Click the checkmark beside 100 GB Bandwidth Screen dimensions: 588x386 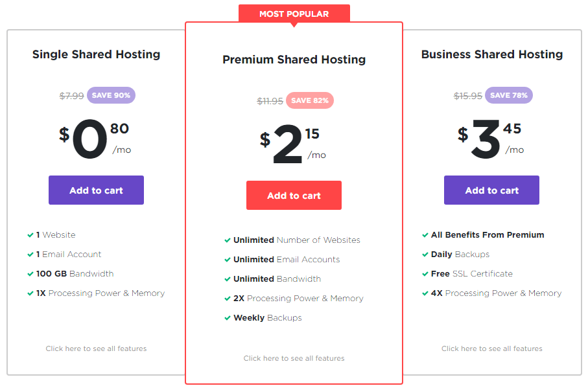[30, 274]
